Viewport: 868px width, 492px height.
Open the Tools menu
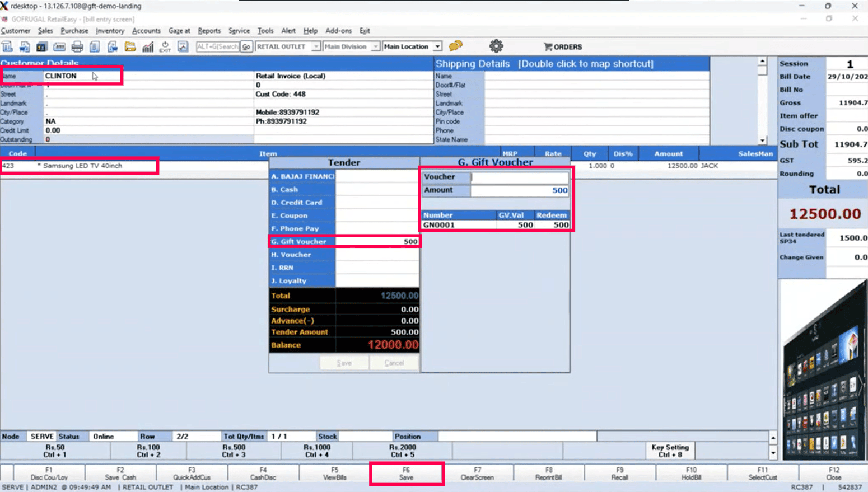[265, 31]
